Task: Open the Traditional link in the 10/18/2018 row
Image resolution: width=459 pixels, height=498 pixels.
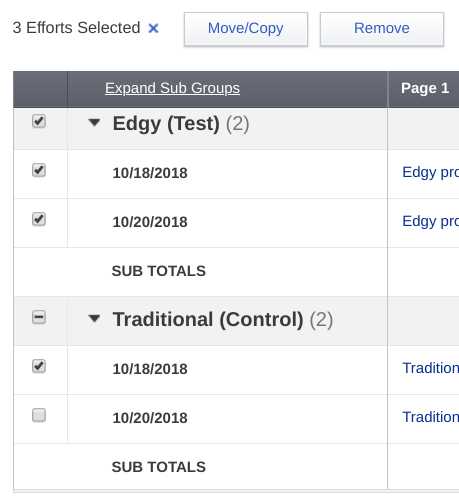Action: pyautogui.click(x=430, y=368)
